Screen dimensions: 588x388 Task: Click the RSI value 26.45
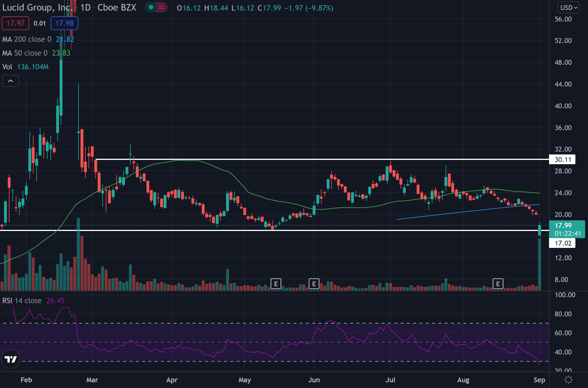pos(55,301)
